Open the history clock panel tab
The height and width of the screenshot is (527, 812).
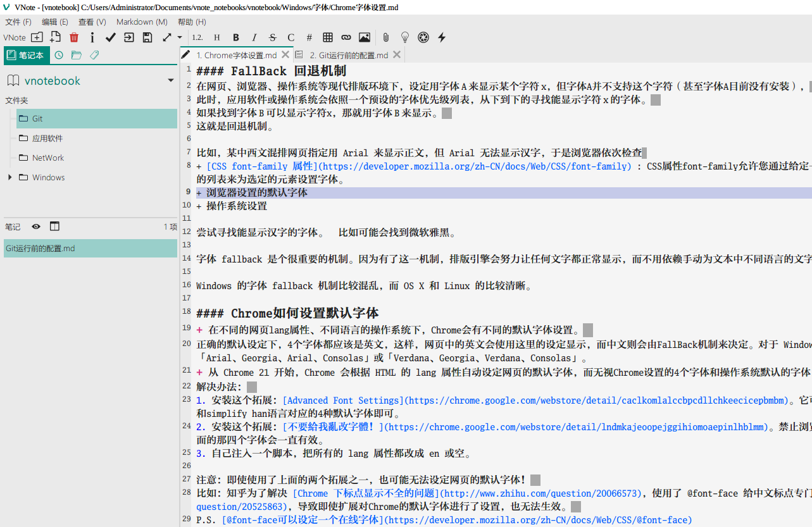tap(59, 55)
